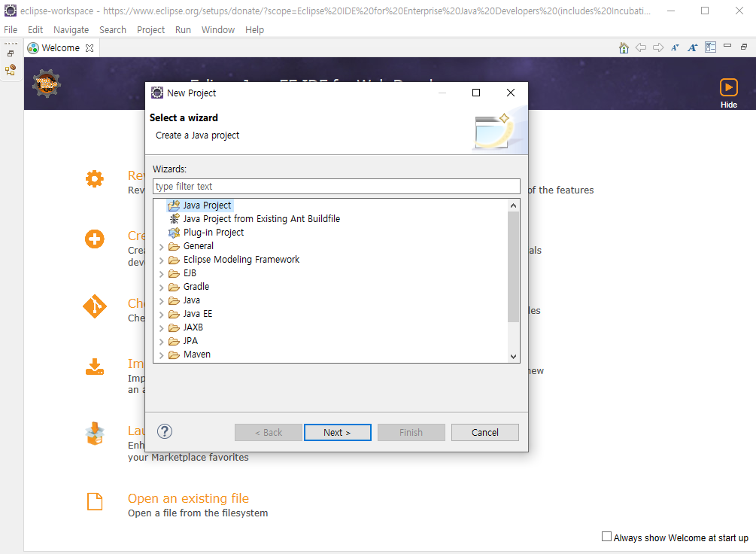
Task: Close the New Project dialog
Action: (x=511, y=93)
